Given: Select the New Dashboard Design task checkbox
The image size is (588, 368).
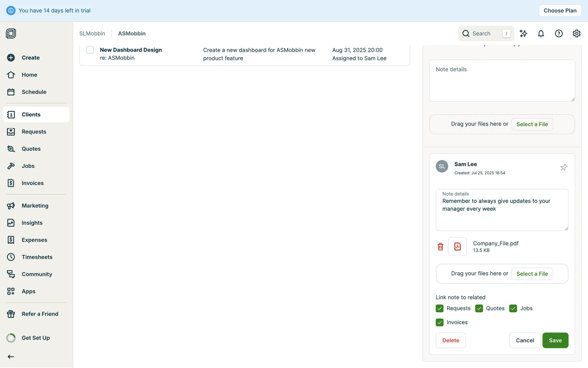Looking at the screenshot, I should (x=90, y=50).
